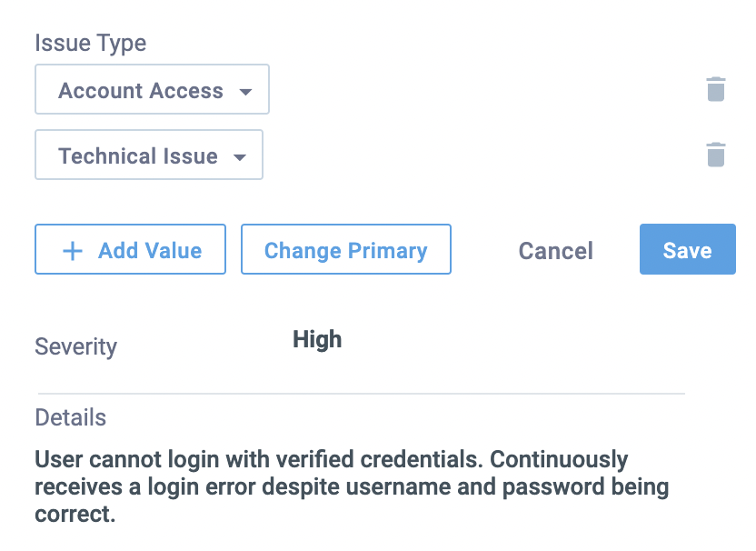Select the 'Technical Issue' text in second combo box
756x551 pixels.
(138, 156)
